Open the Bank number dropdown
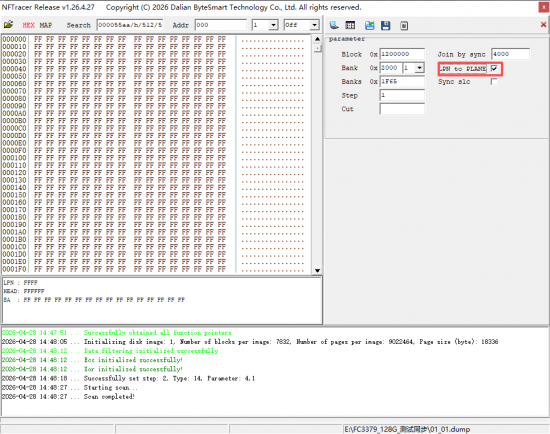550x434 pixels. pos(420,68)
